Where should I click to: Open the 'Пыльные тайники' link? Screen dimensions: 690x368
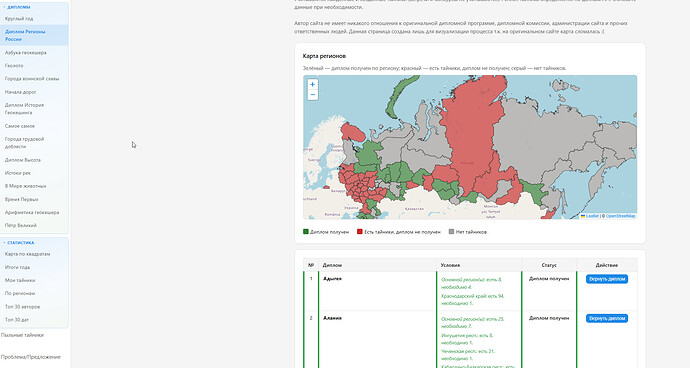click(22, 335)
